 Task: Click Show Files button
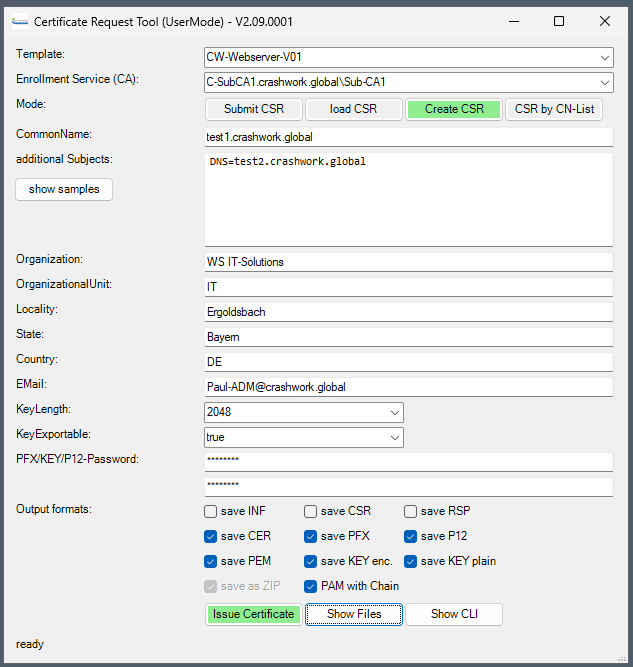[354, 614]
